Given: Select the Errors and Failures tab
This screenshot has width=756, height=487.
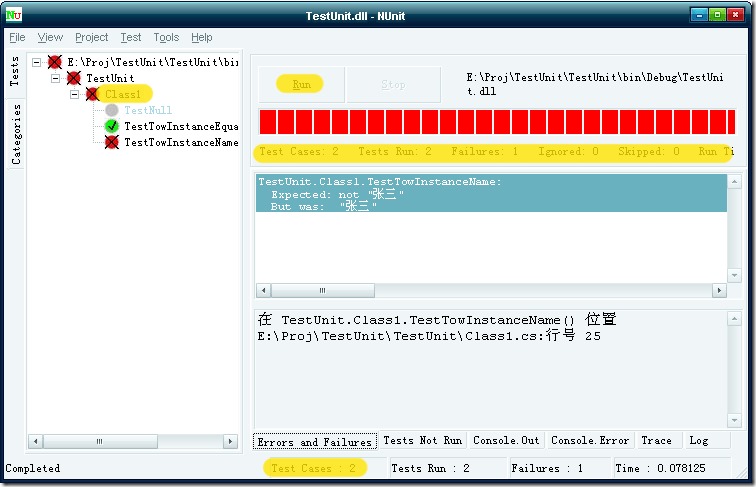Looking at the screenshot, I should tap(315, 442).
